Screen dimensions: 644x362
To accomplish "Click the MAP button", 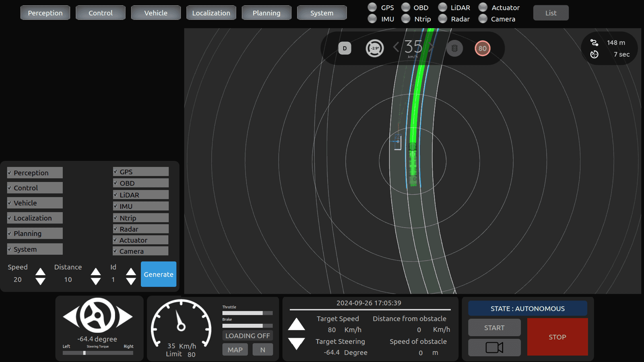I will point(235,350).
